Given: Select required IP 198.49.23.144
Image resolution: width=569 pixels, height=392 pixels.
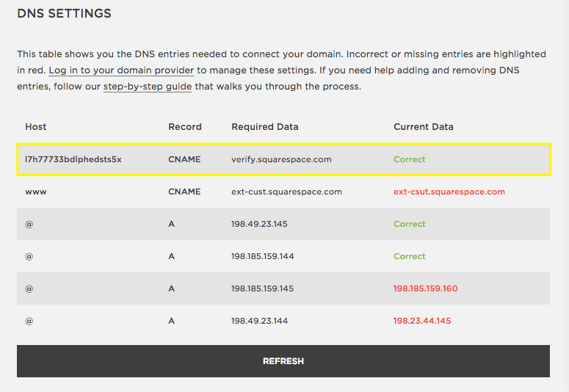Looking at the screenshot, I should 259,321.
